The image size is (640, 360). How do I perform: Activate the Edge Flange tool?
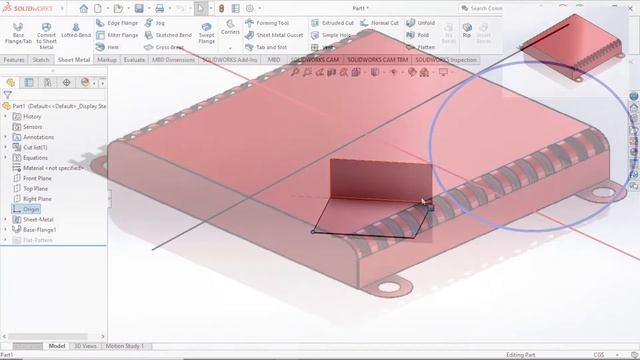117,23
